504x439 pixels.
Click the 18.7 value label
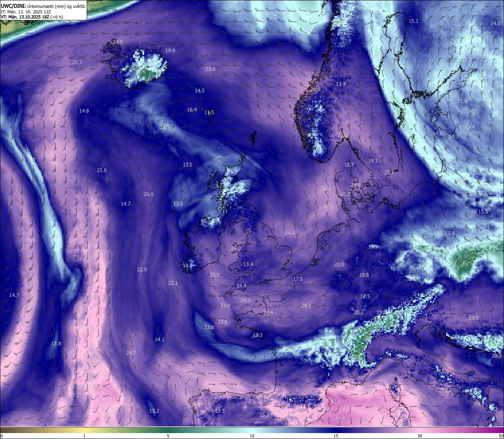tap(349, 165)
